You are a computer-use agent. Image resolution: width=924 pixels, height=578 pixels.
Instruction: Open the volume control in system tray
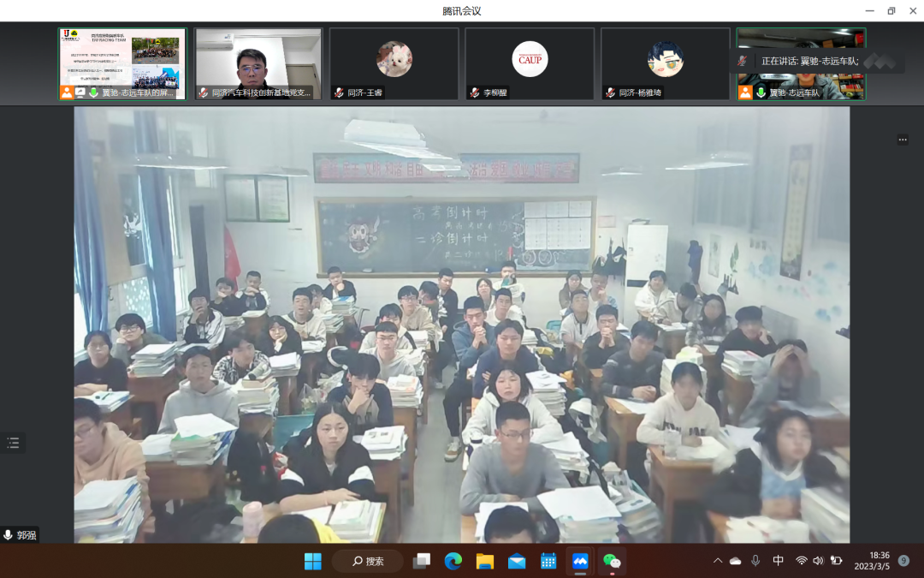tap(818, 560)
